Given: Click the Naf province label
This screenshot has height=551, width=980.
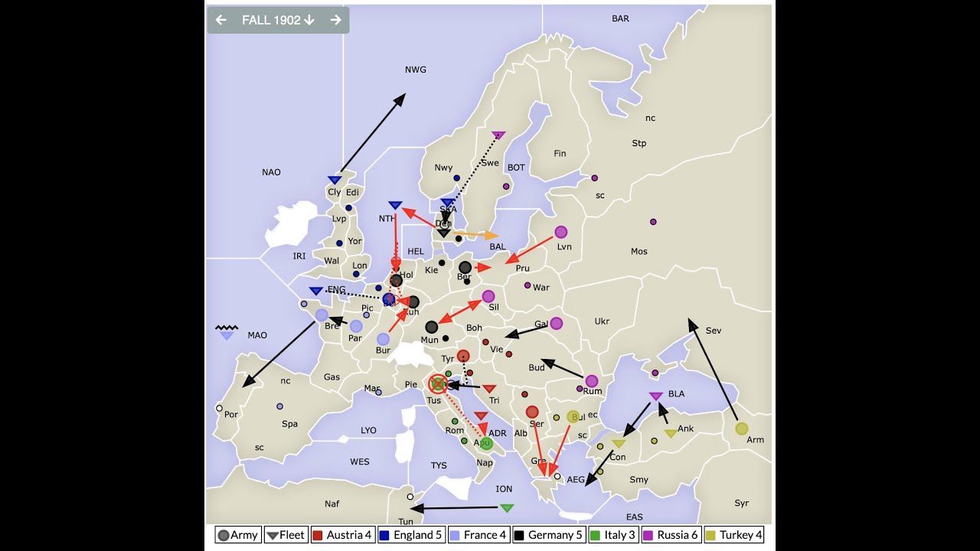Looking at the screenshot, I should coord(332,504).
